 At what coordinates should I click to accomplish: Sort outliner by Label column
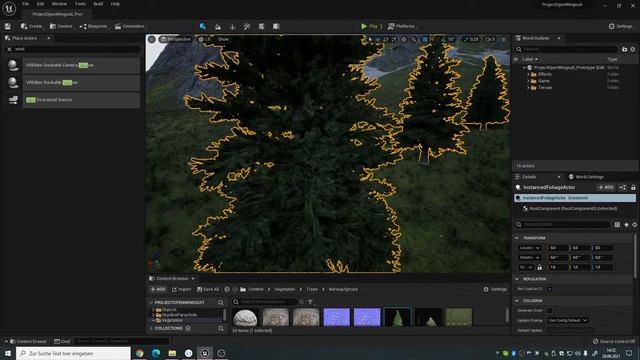point(530,59)
